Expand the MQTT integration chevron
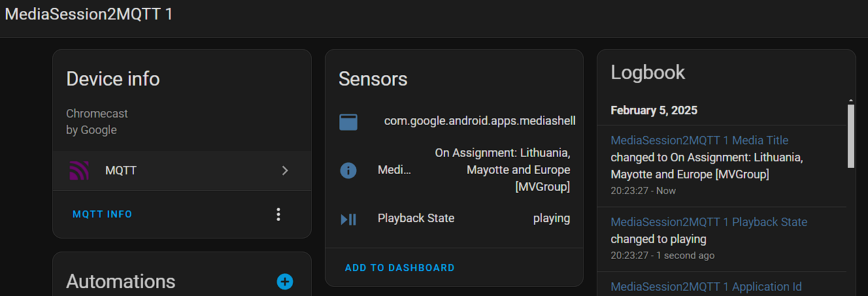 point(285,171)
